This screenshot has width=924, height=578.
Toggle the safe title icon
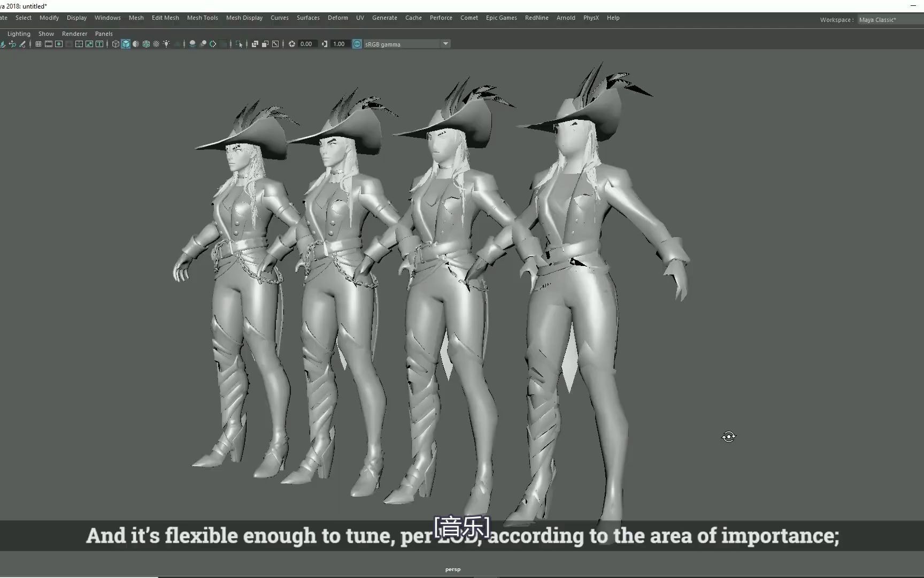tap(99, 44)
